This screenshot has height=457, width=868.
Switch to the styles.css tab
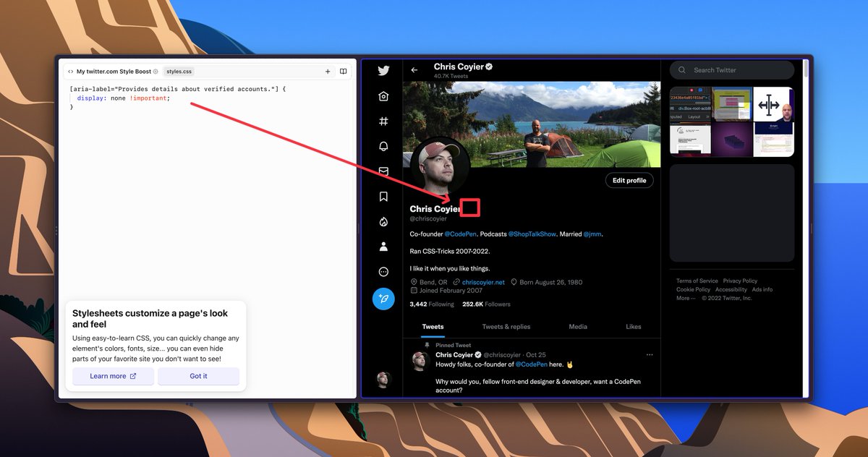[x=178, y=71]
